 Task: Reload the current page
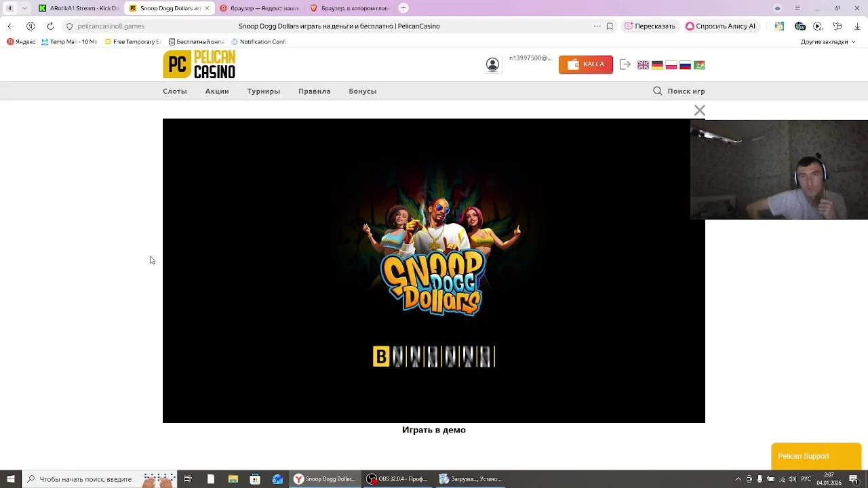click(x=50, y=26)
